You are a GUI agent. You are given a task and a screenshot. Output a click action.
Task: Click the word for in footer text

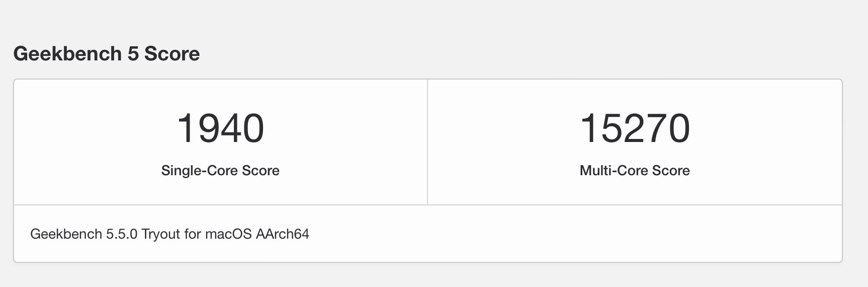click(x=193, y=234)
